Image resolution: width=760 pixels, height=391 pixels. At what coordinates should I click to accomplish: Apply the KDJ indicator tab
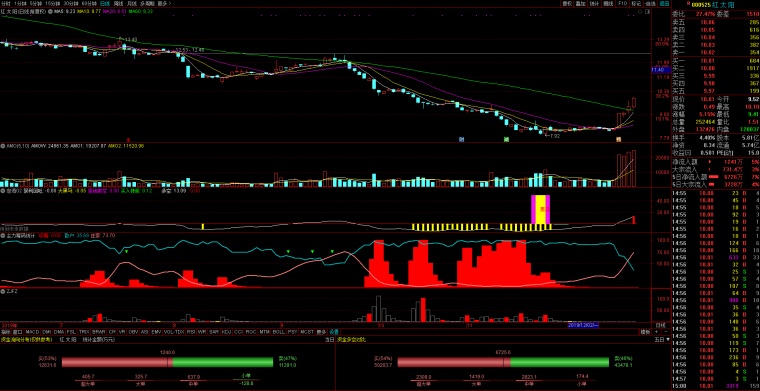(x=226, y=332)
